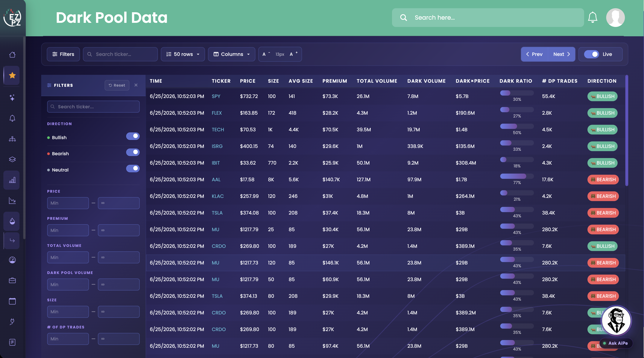Viewport: 644px width, 358px height.
Task: Go to the Next page
Action: [561, 54]
